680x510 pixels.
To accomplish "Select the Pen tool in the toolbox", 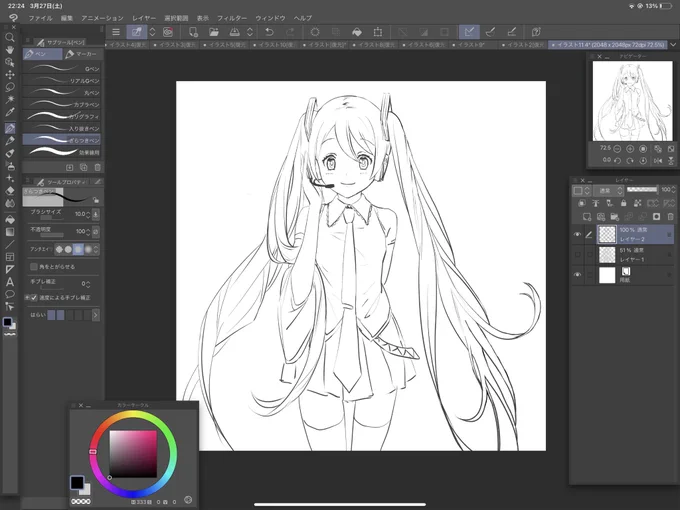I will tap(10, 128).
